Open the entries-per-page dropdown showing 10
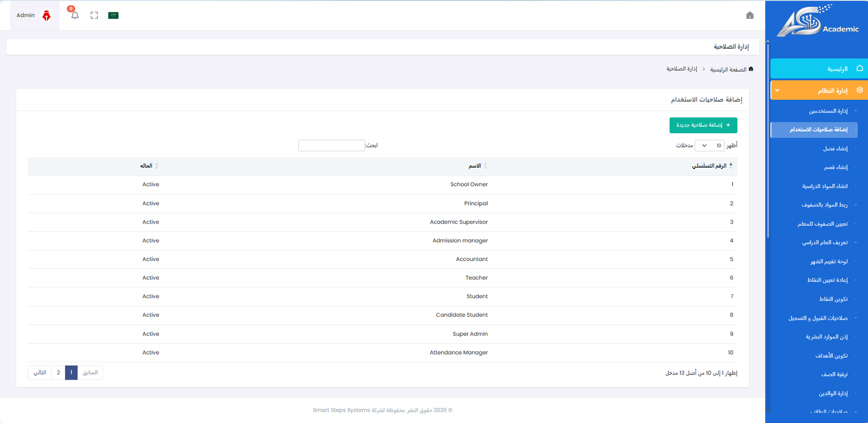Image resolution: width=868 pixels, height=423 pixels. click(x=710, y=145)
